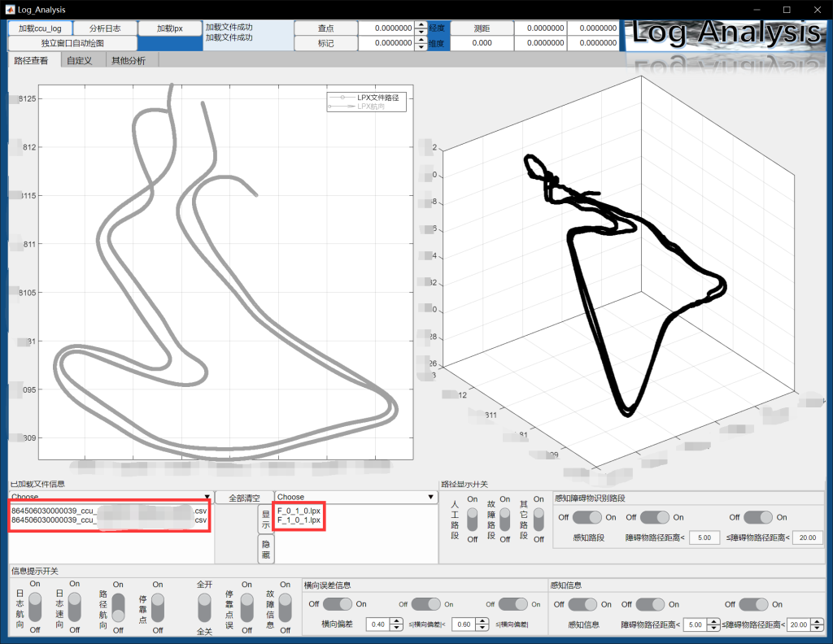The image size is (833, 644).
Task: Toggle the 感知路段 Off/On slider switch
Action: point(588,517)
